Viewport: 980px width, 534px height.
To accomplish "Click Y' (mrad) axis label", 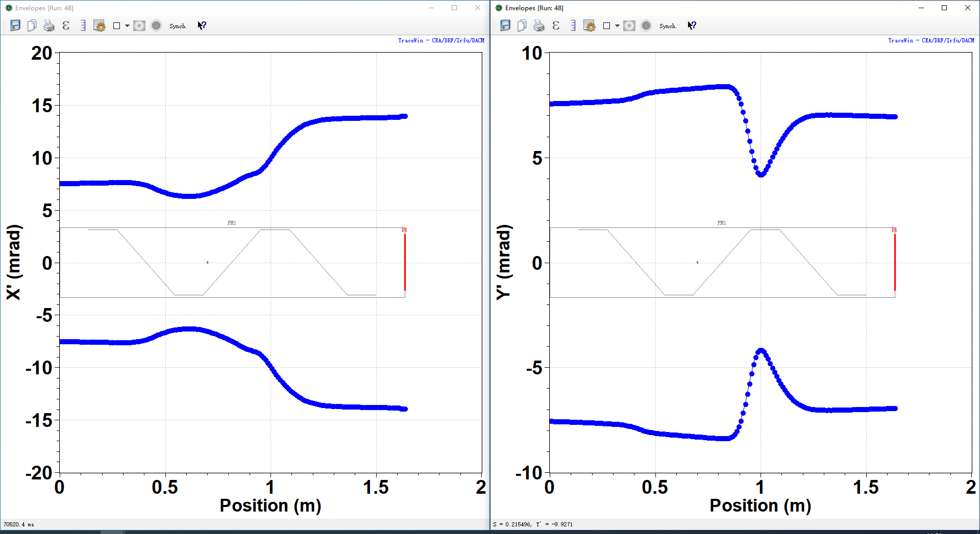I will point(504,262).
